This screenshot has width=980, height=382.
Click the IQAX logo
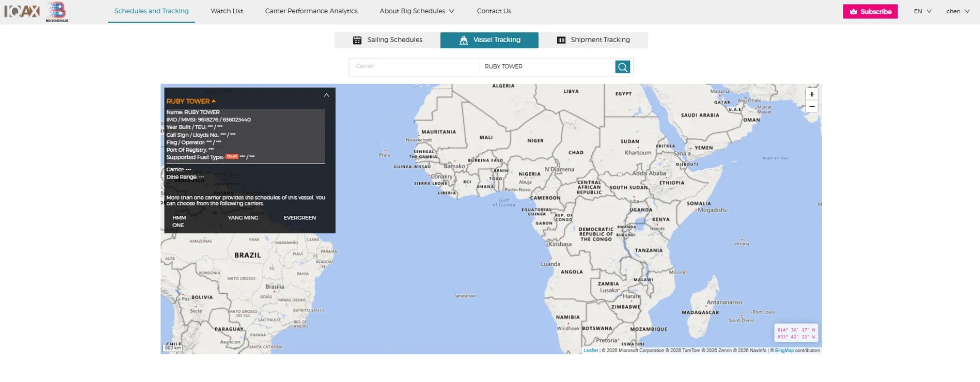(22, 11)
